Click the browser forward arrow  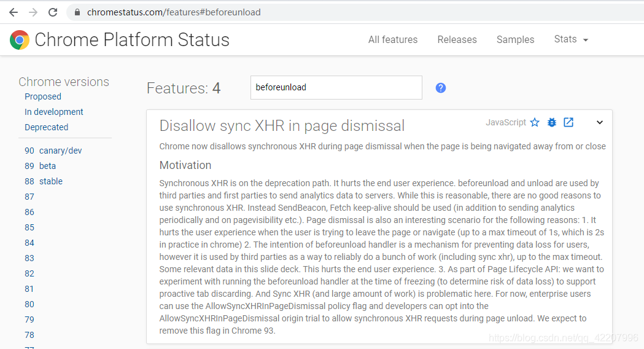[33, 12]
